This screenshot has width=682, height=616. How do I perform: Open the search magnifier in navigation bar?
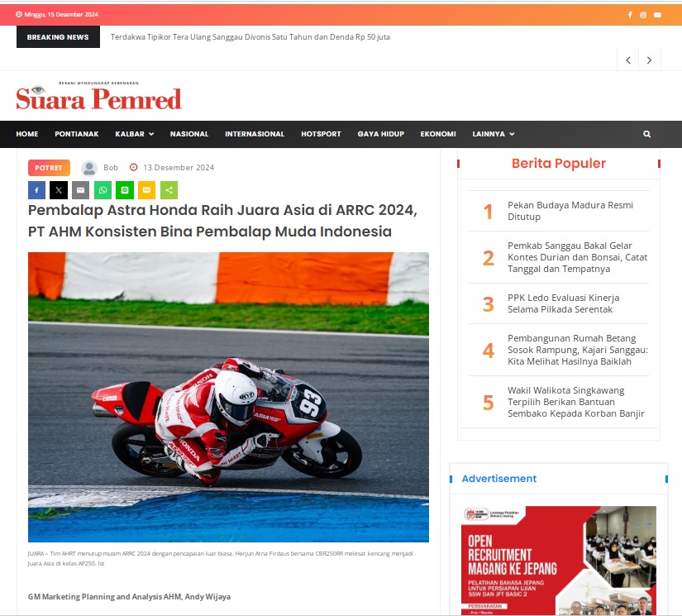click(x=646, y=134)
